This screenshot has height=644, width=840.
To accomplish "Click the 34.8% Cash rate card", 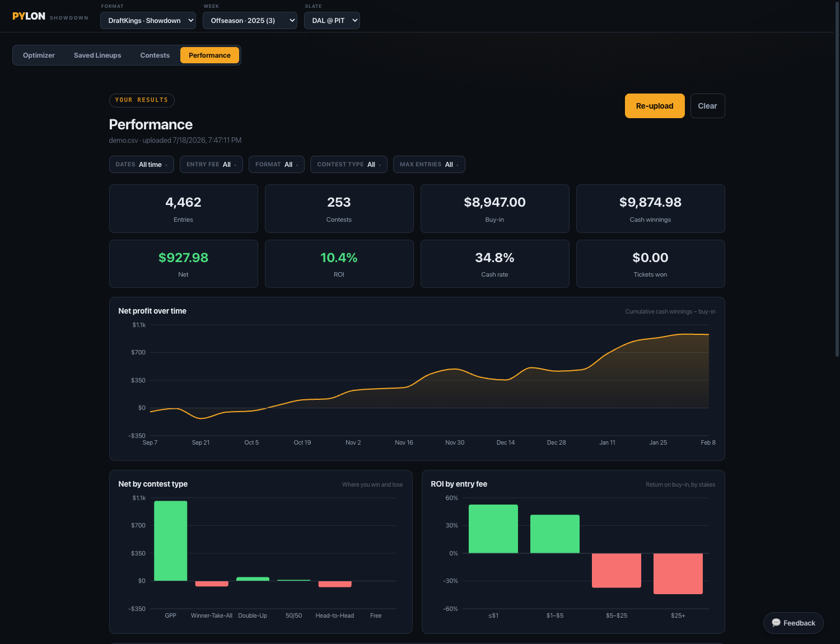I will 494,264.
